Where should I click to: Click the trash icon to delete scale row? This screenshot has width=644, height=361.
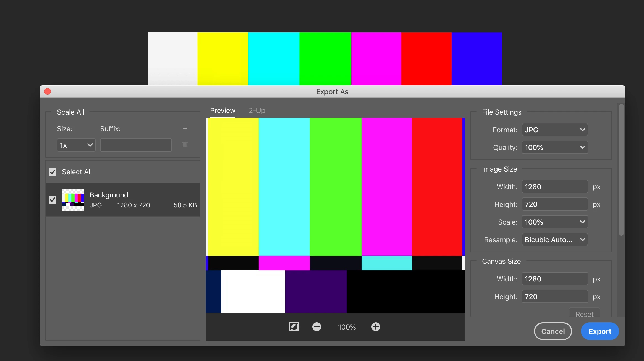tap(185, 144)
